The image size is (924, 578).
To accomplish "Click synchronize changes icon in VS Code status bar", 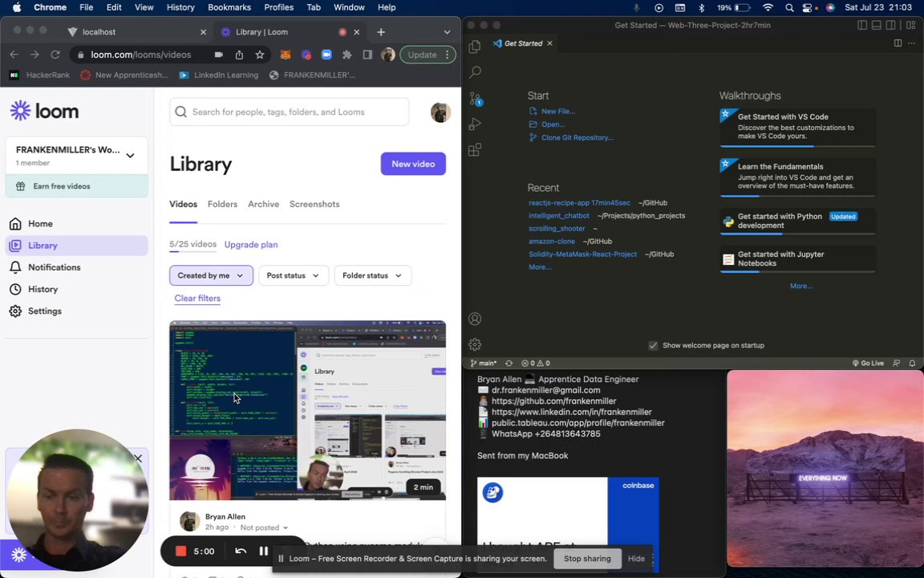I will (509, 364).
